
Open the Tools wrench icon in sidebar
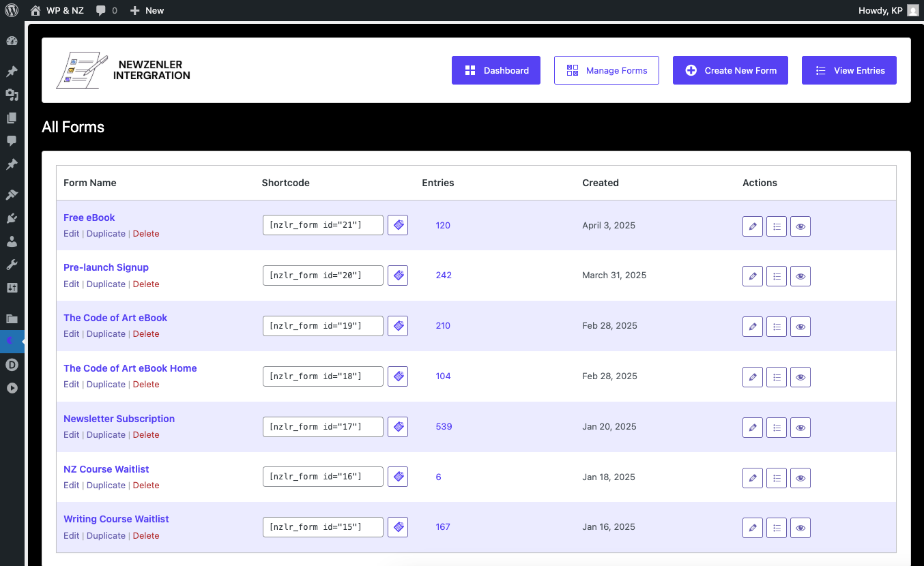pyautogui.click(x=12, y=265)
